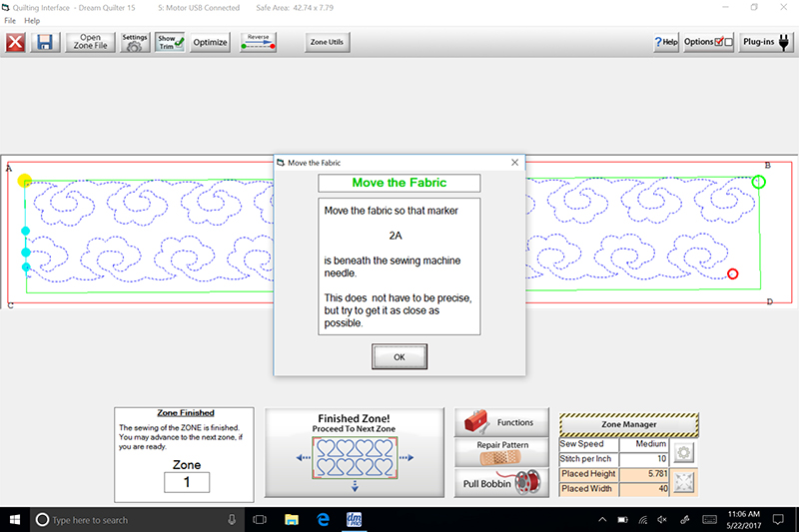Open the Zone Manager panel button
Image resolution: width=799 pixels, height=532 pixels.
point(628,424)
